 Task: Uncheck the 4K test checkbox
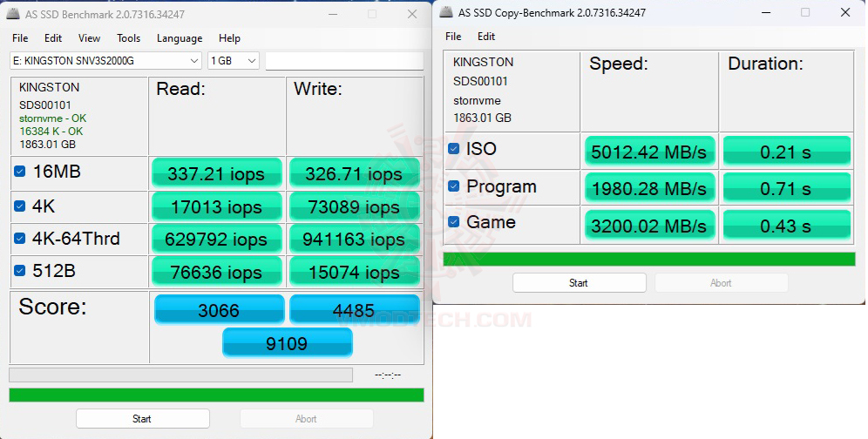(x=19, y=206)
